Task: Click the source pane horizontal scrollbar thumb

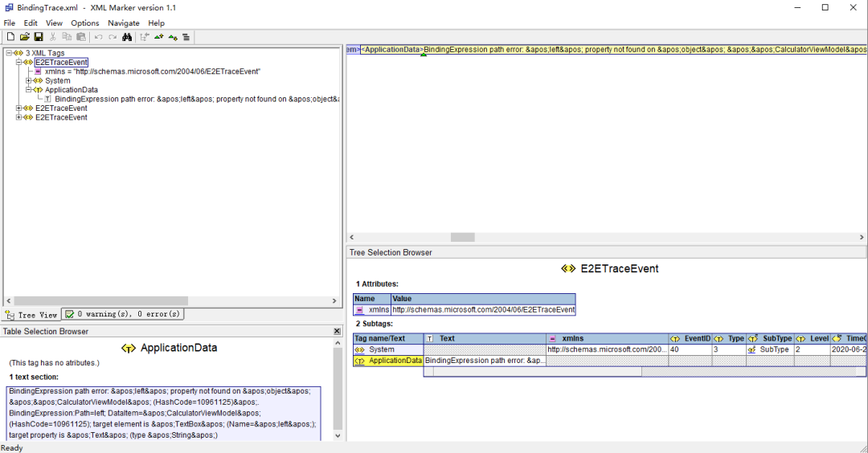Action: (x=462, y=237)
